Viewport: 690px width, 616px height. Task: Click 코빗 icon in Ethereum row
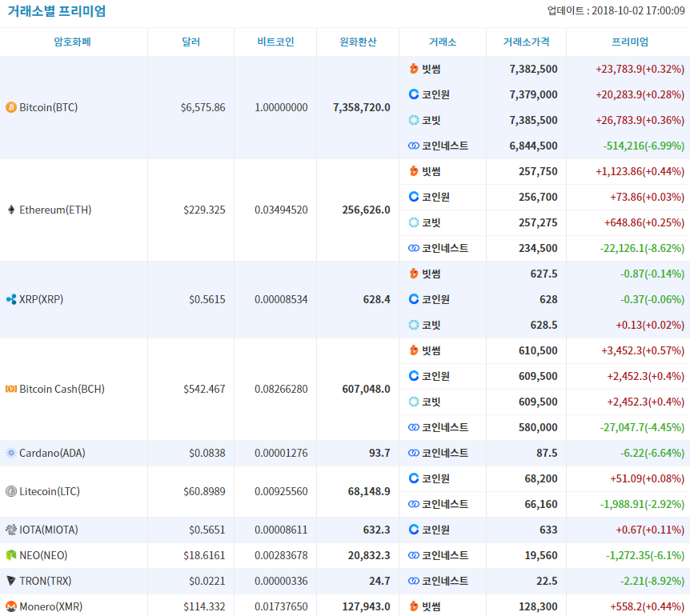[414, 222]
